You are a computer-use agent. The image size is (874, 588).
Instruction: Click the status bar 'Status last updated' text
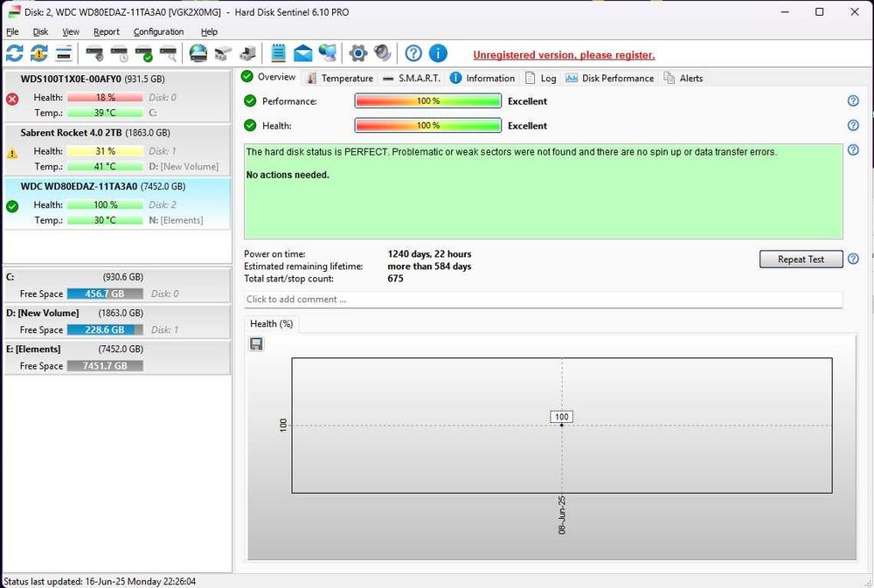click(100, 581)
